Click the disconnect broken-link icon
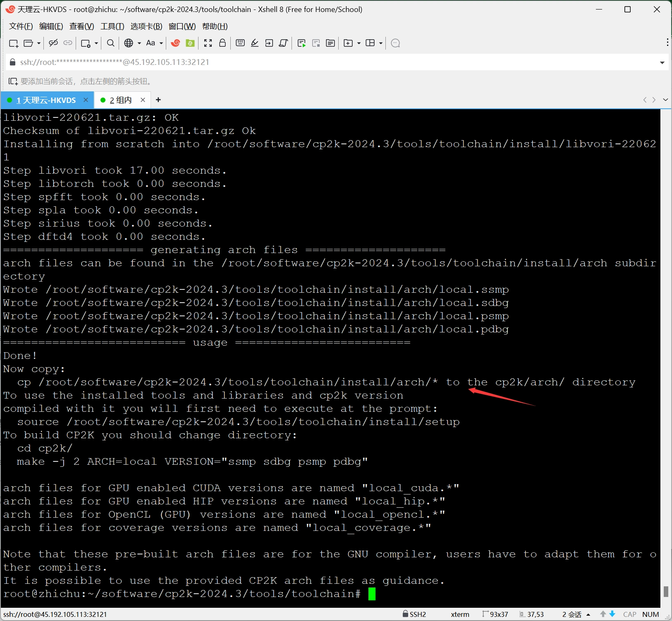Screen dimensions: 672x621 point(53,43)
